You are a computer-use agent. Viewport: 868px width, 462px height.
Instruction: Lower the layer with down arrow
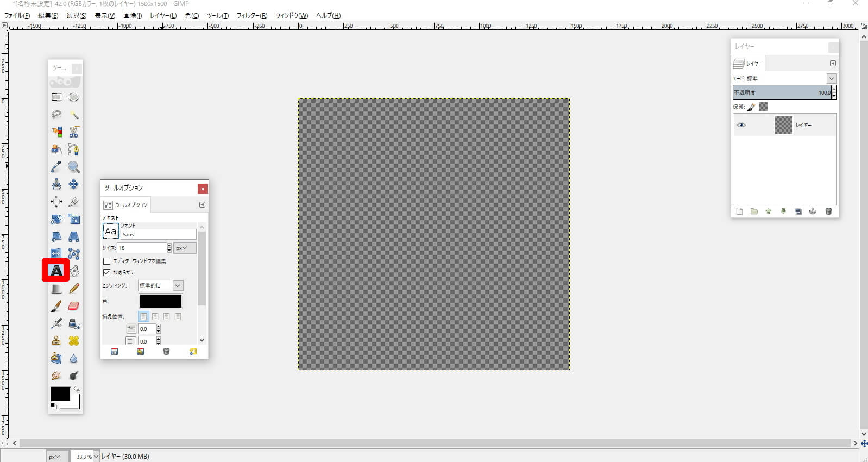(783, 211)
